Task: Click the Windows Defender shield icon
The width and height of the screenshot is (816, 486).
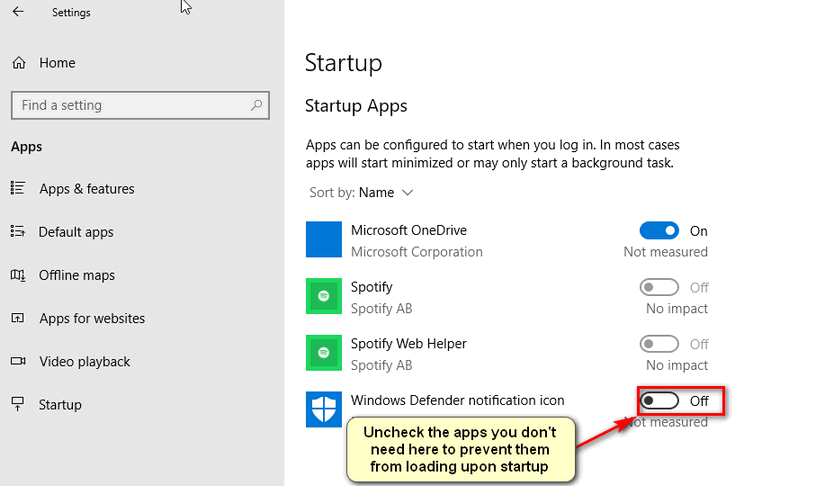Action: pyautogui.click(x=324, y=409)
